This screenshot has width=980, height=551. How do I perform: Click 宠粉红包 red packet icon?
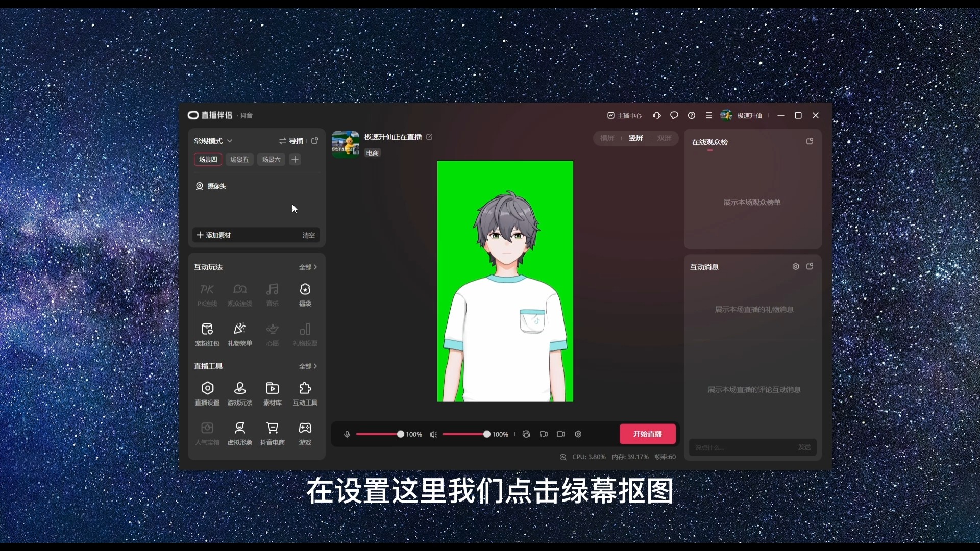point(207,330)
